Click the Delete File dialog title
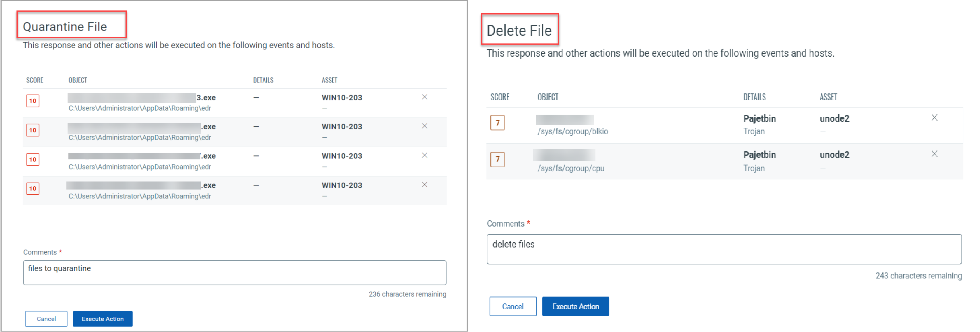The width and height of the screenshot is (980, 332). click(519, 31)
